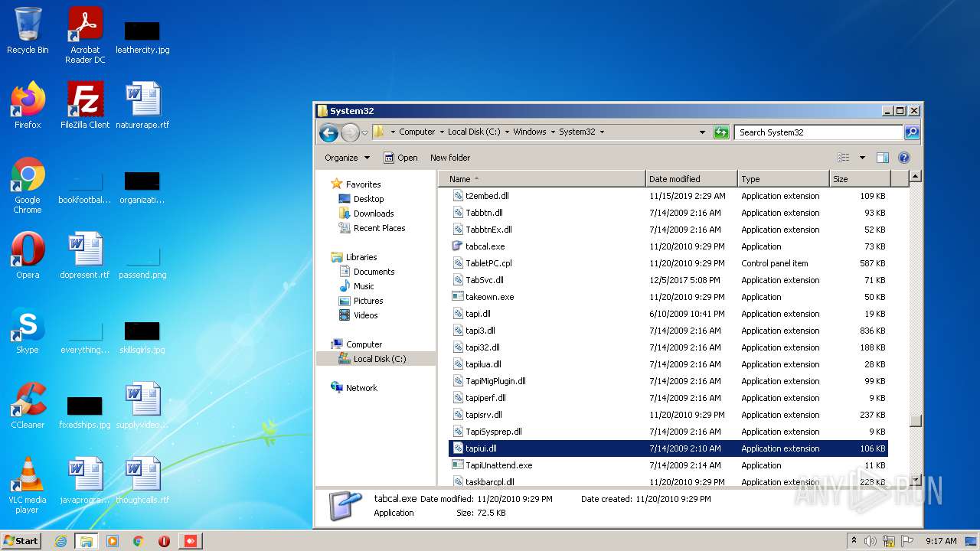Click the change view icon button
This screenshot has width=980, height=551.
coord(844,158)
